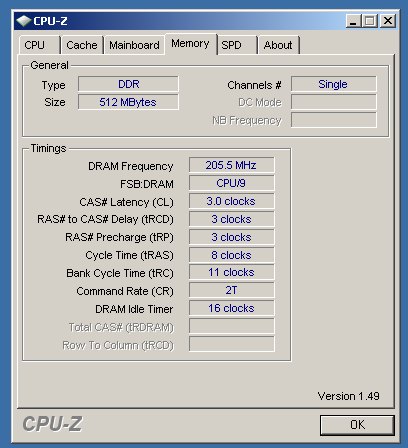Select the 3.0 clocks CAS latency value

click(x=232, y=201)
